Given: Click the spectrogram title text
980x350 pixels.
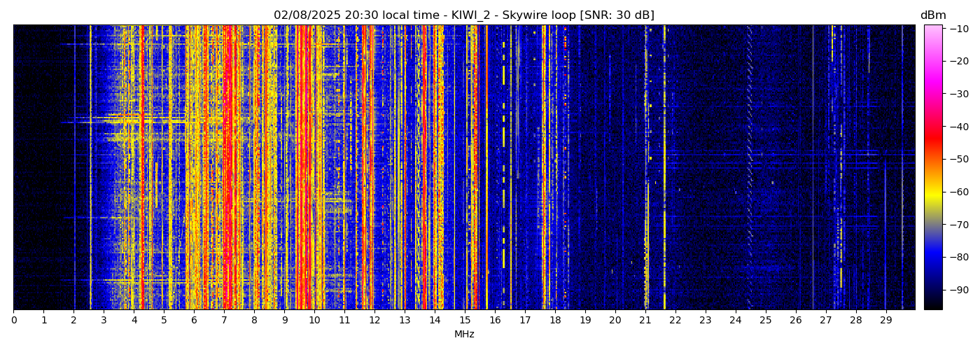Looking at the screenshot, I should 463,15.
